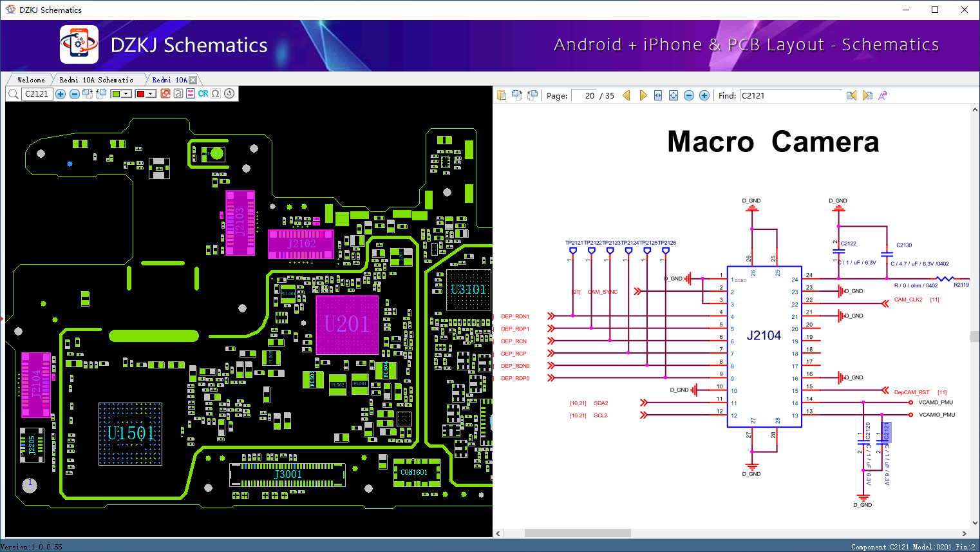Toggle the CR component icon

(x=203, y=93)
